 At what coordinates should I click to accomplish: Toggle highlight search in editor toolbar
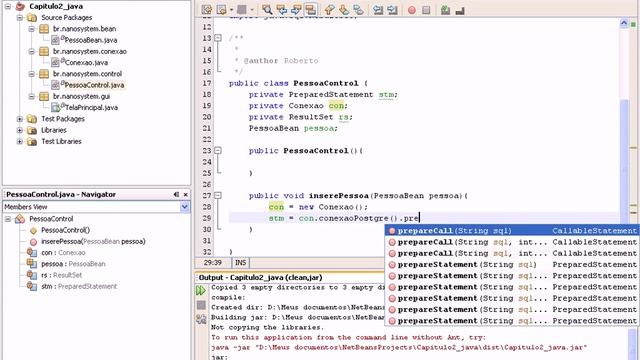[x=311, y=10]
